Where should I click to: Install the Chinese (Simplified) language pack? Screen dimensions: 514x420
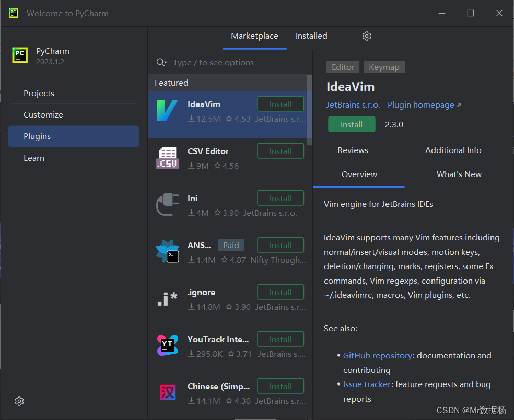pos(281,386)
